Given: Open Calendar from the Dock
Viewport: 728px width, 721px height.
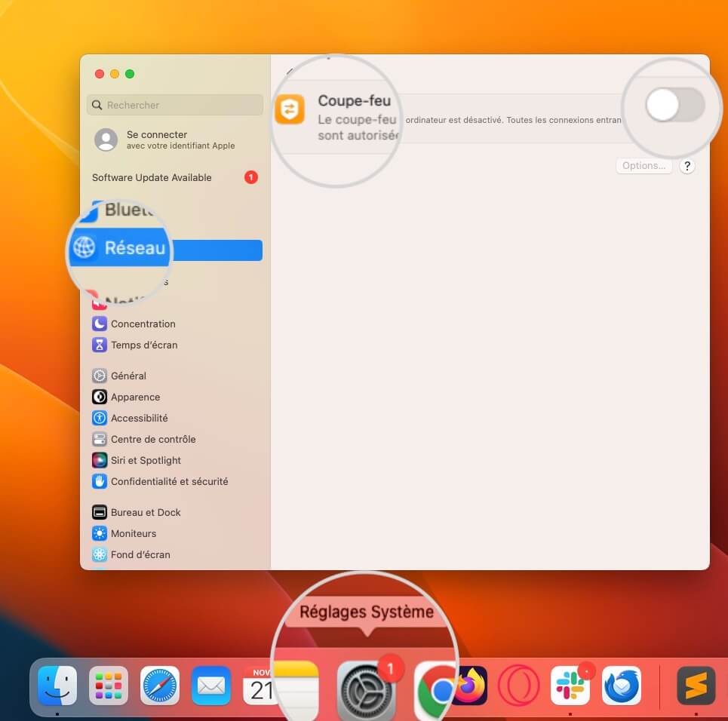Looking at the screenshot, I should coord(259,686).
